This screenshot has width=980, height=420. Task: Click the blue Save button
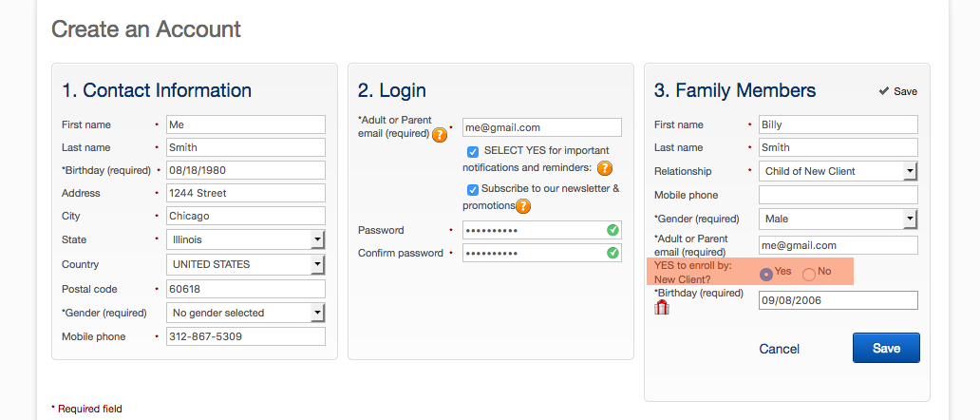tap(886, 348)
